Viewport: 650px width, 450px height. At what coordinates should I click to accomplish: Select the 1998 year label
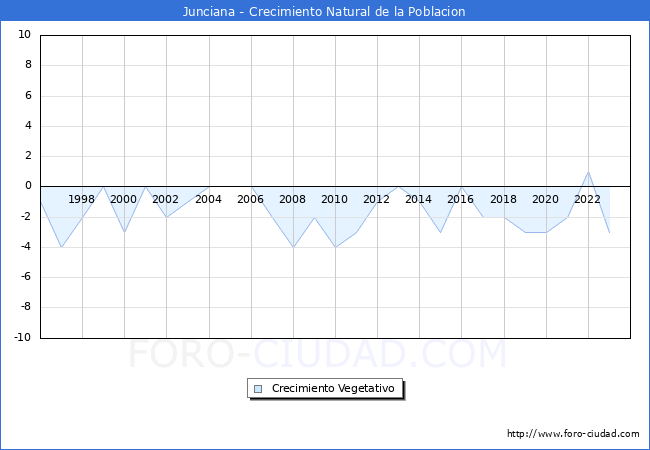[81, 199]
